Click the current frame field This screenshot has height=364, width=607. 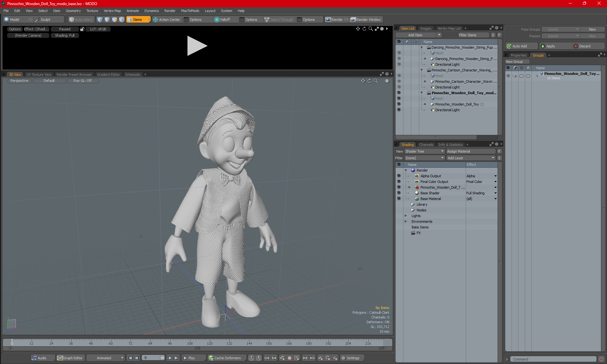[153, 358]
